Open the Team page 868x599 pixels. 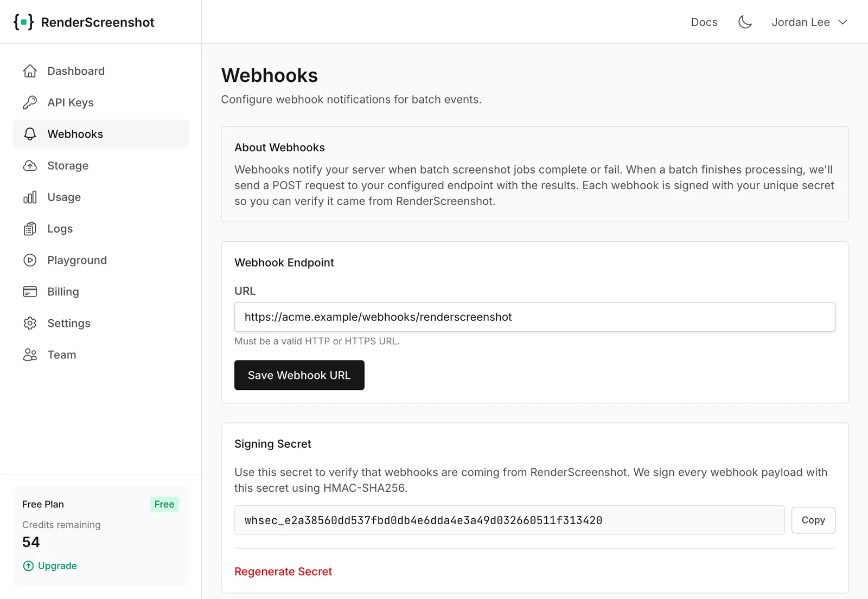pos(101,355)
